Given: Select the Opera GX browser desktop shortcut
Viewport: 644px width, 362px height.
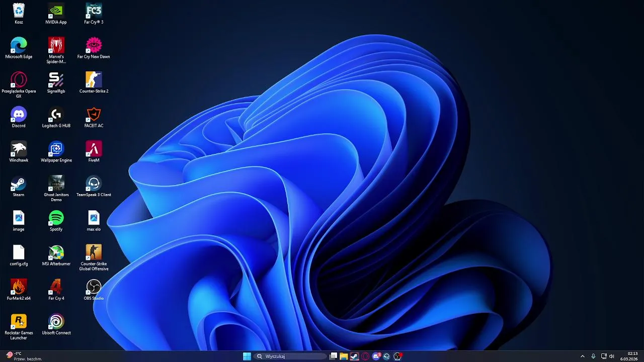Looking at the screenshot, I should (19, 85).
